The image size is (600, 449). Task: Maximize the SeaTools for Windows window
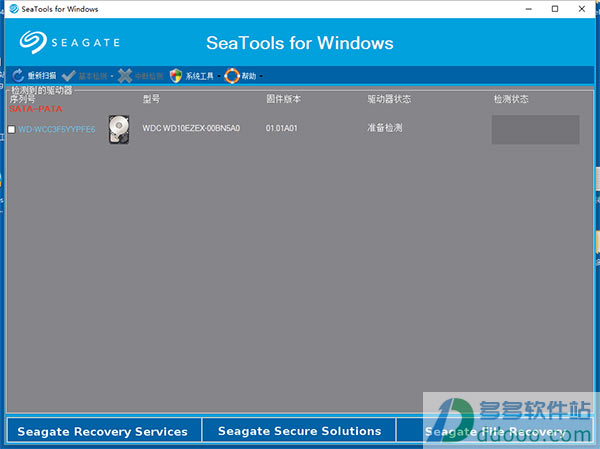tap(555, 9)
